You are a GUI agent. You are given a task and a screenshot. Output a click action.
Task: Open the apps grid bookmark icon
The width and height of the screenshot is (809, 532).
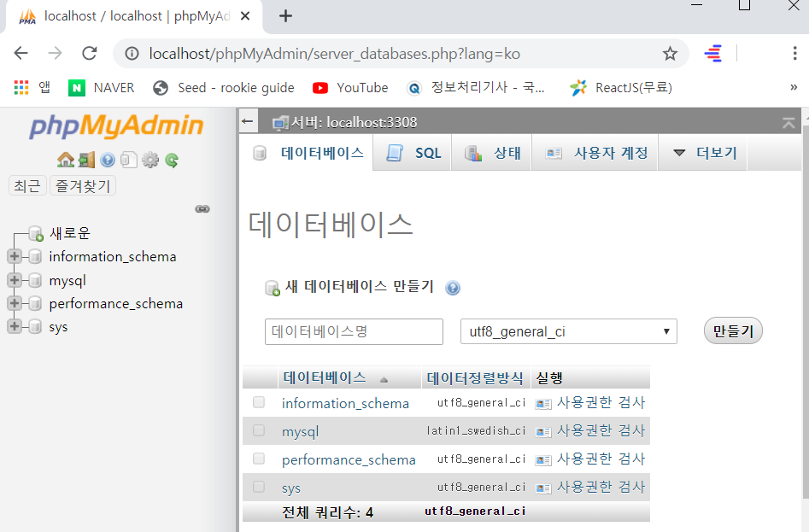point(21,88)
